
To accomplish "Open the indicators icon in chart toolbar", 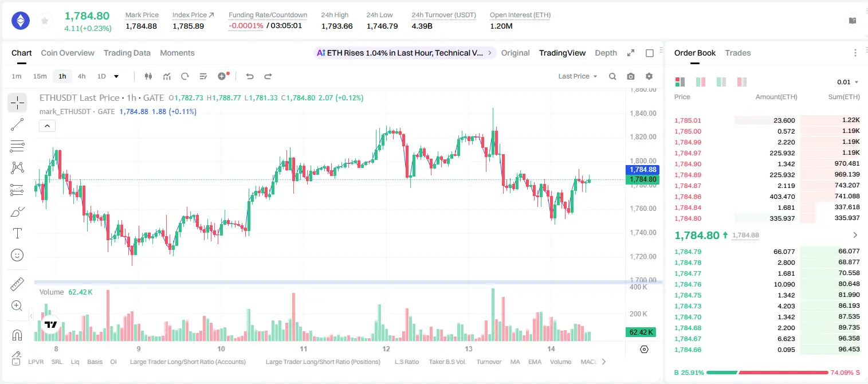I will click(167, 76).
